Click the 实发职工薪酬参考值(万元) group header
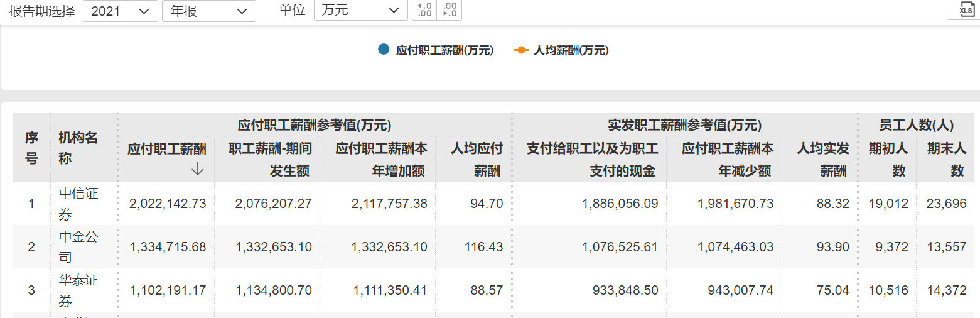 point(685,125)
